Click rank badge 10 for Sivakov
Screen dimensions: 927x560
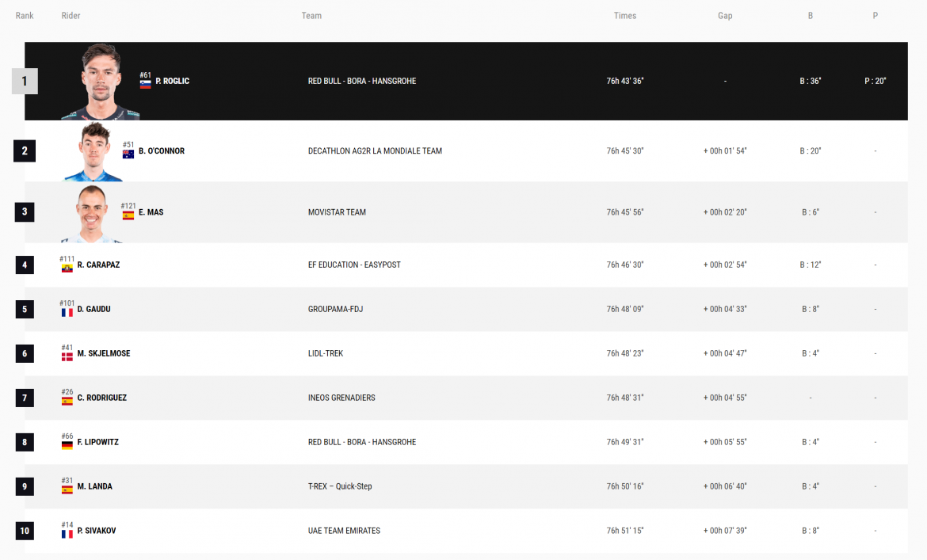pos(25,531)
